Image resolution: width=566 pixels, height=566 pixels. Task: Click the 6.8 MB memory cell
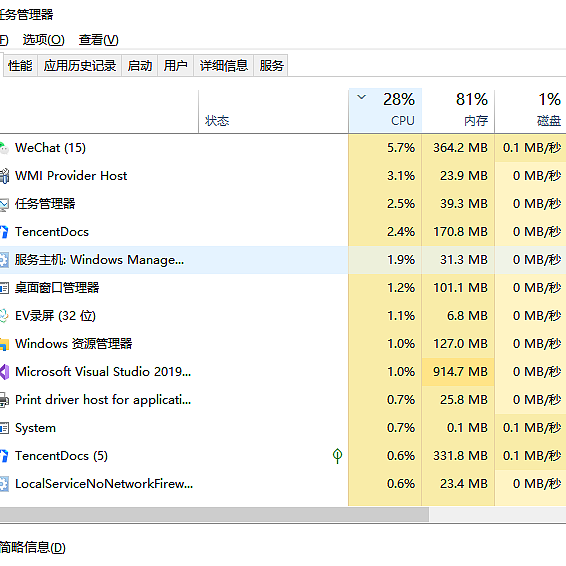(x=458, y=316)
